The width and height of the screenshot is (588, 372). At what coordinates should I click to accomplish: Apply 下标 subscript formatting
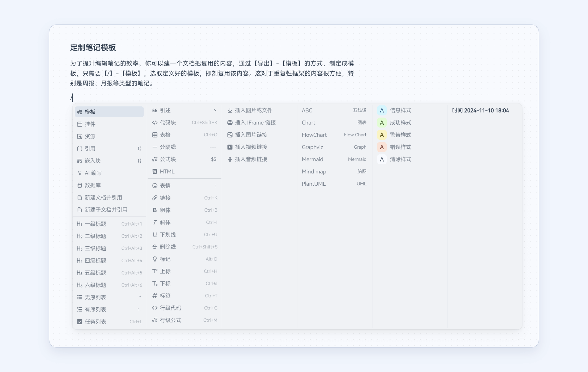coord(184,284)
